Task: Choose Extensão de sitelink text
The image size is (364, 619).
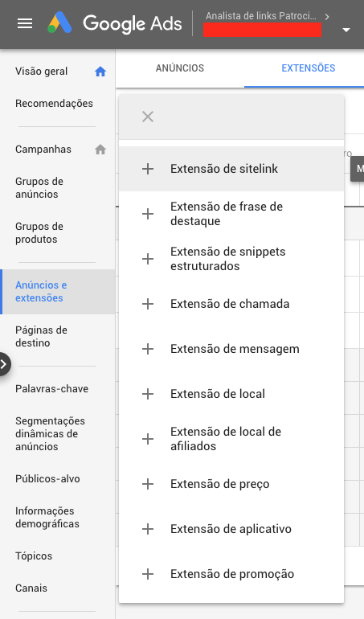Action: click(224, 169)
